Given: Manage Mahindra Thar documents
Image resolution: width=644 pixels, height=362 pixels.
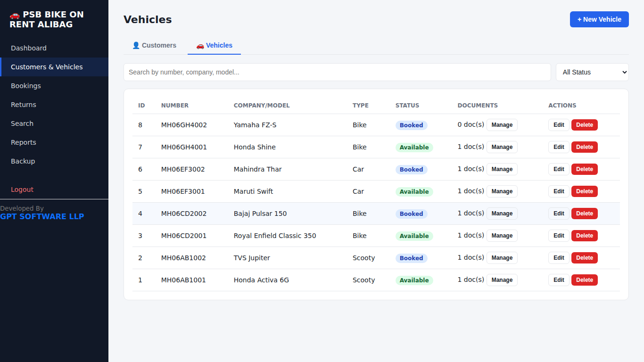Looking at the screenshot, I should click(502, 169).
